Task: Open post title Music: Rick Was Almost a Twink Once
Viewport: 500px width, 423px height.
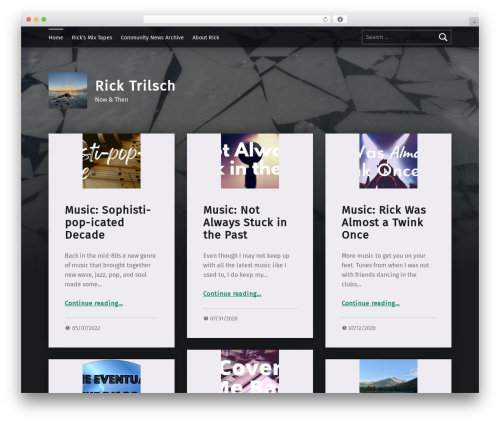Action: pyautogui.click(x=384, y=222)
